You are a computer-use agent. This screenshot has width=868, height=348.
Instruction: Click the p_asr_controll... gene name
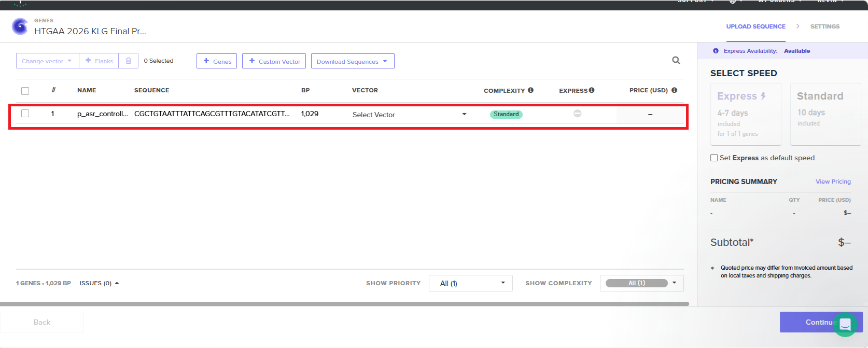(102, 114)
